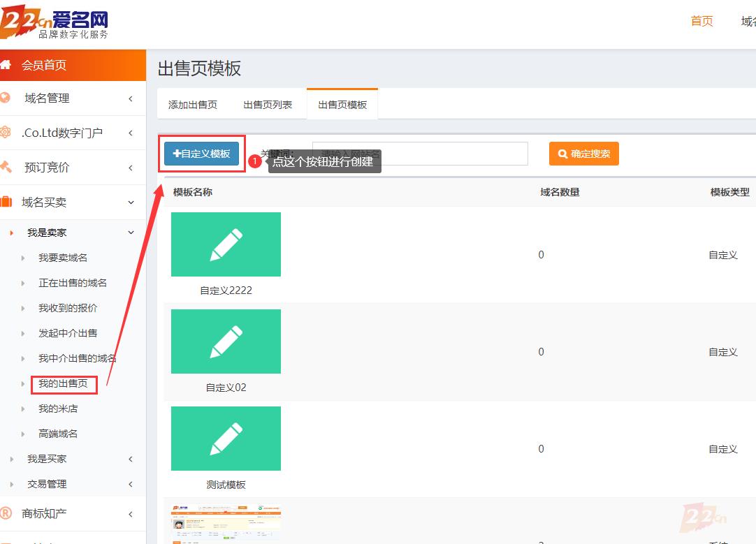Click the +自定义模板 button
756x544 pixels.
201,154
